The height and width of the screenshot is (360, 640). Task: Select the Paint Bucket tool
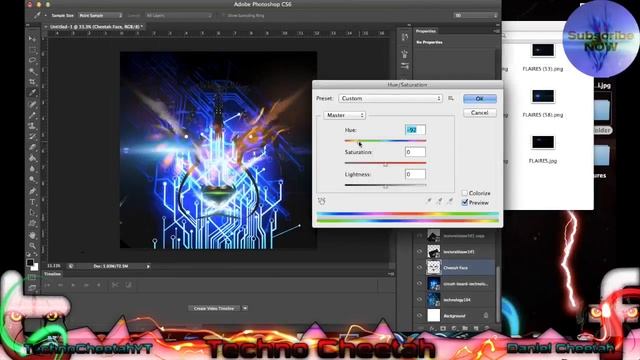tap(32, 158)
